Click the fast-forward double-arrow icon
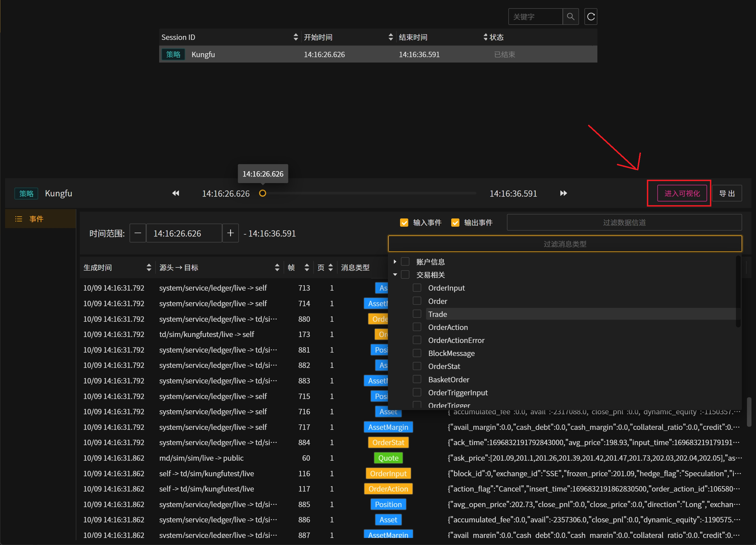 coord(563,194)
